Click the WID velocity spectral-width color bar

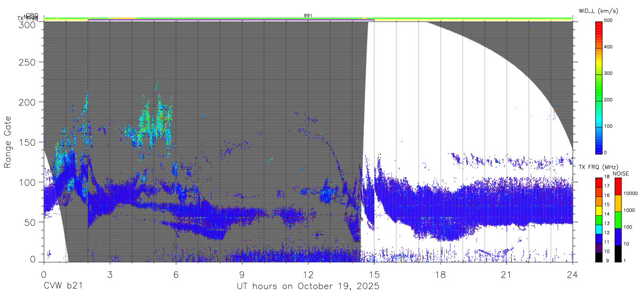(598, 87)
